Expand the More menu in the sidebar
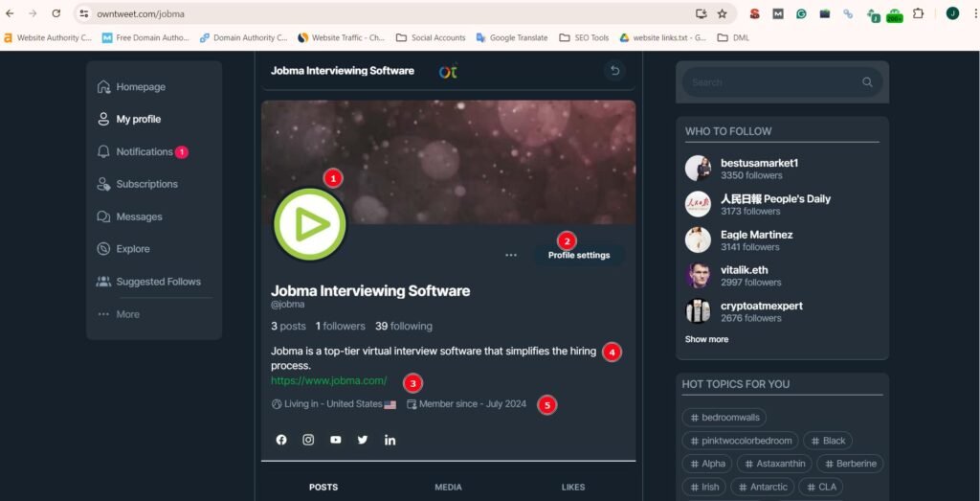 point(119,314)
